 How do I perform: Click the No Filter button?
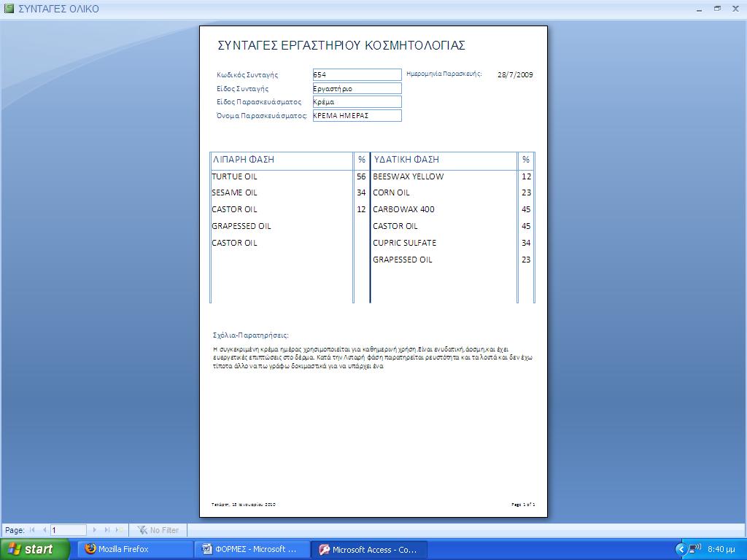(x=158, y=530)
